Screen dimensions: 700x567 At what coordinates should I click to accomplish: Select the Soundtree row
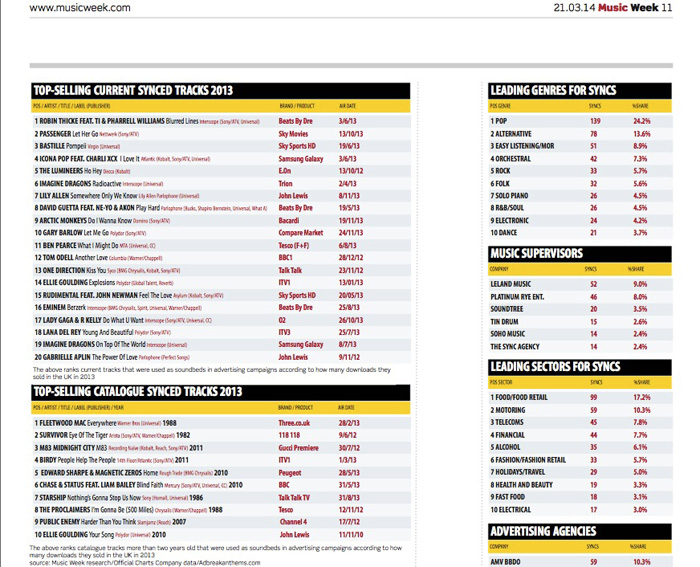(579, 309)
